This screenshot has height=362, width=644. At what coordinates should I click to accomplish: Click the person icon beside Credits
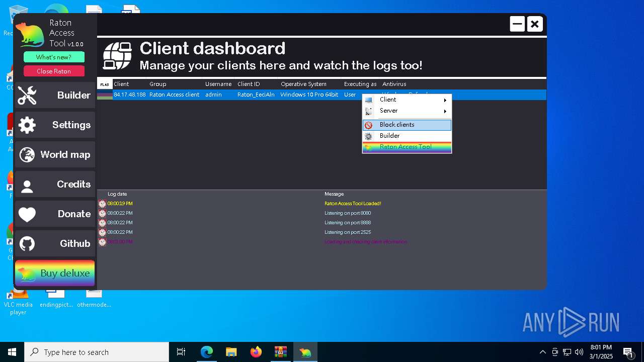[x=27, y=187]
